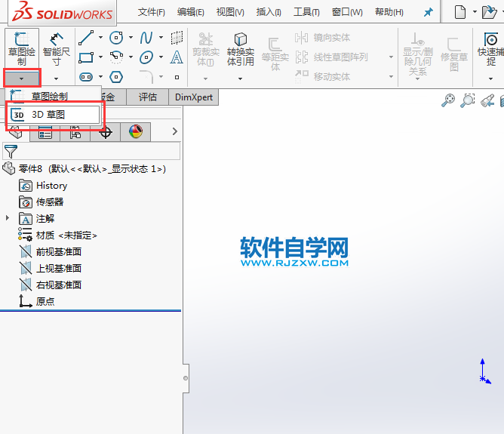Switch to the 评估 tab
504x434 pixels.
point(148,97)
